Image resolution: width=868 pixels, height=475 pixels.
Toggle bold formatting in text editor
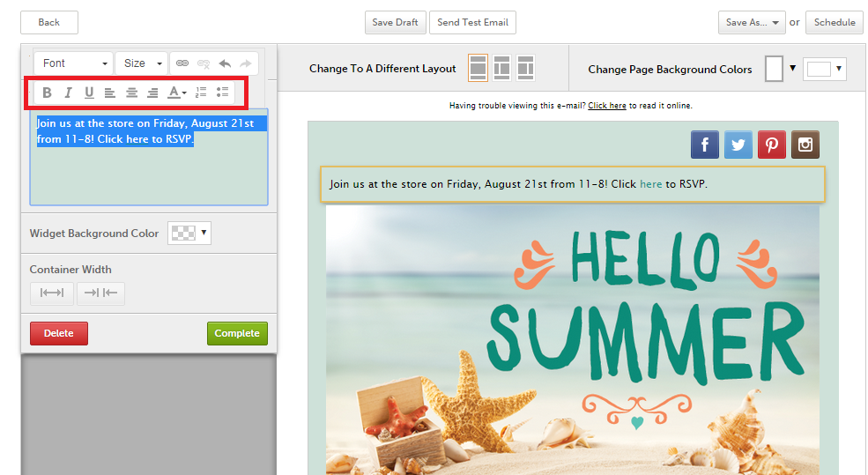click(x=47, y=93)
